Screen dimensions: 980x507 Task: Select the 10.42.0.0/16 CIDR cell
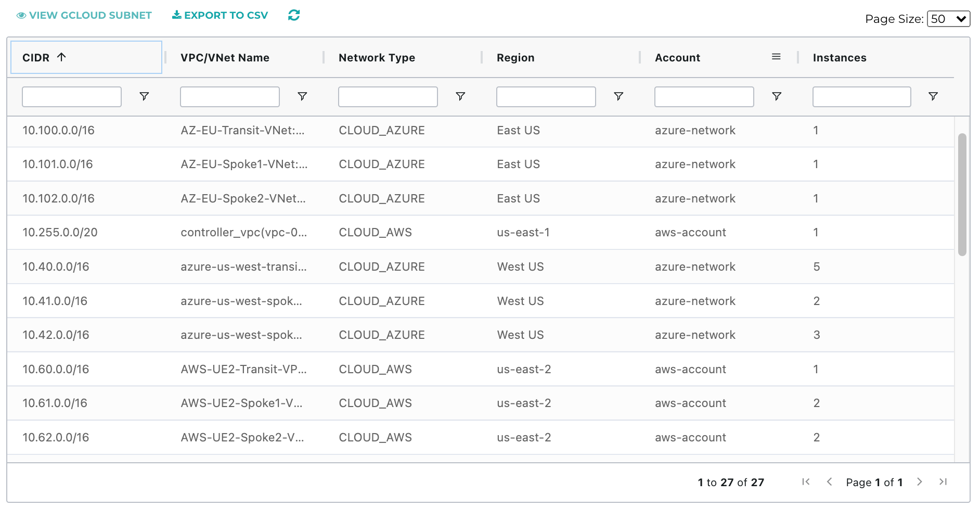coord(56,335)
